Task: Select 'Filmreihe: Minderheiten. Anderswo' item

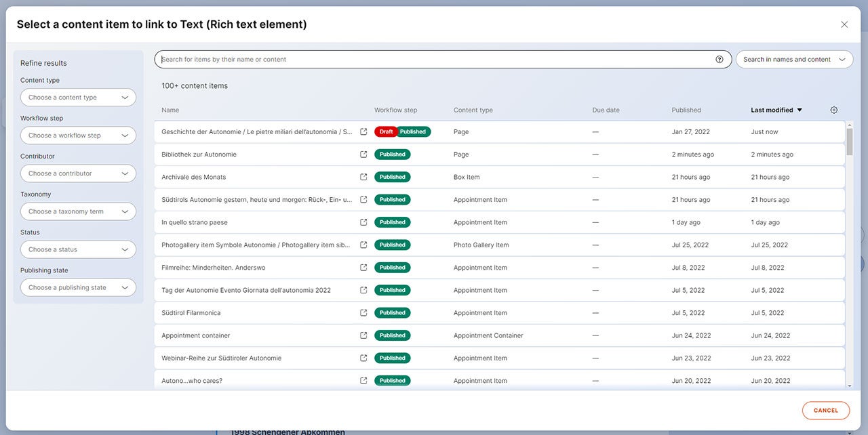Action: pyautogui.click(x=214, y=268)
